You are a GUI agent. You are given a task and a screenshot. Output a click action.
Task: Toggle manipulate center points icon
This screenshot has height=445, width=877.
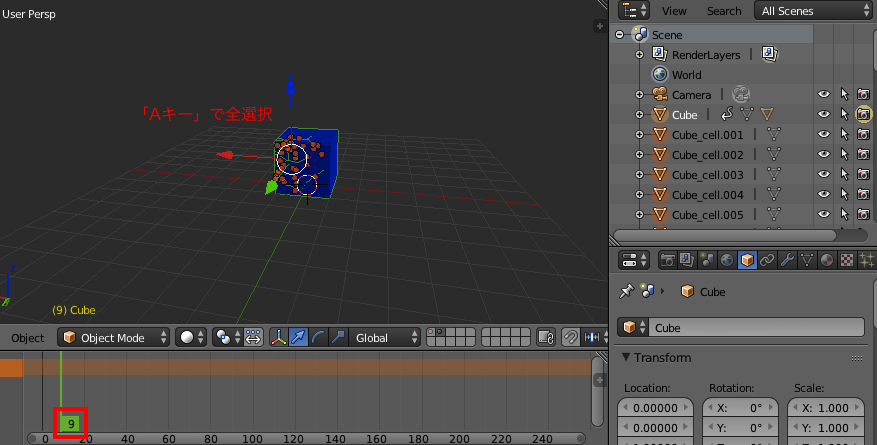click(x=253, y=337)
